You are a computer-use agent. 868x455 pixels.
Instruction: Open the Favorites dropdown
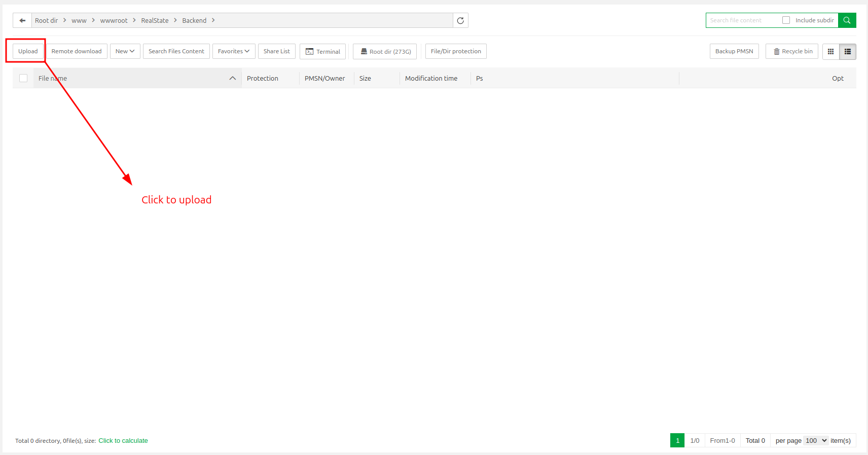(234, 51)
